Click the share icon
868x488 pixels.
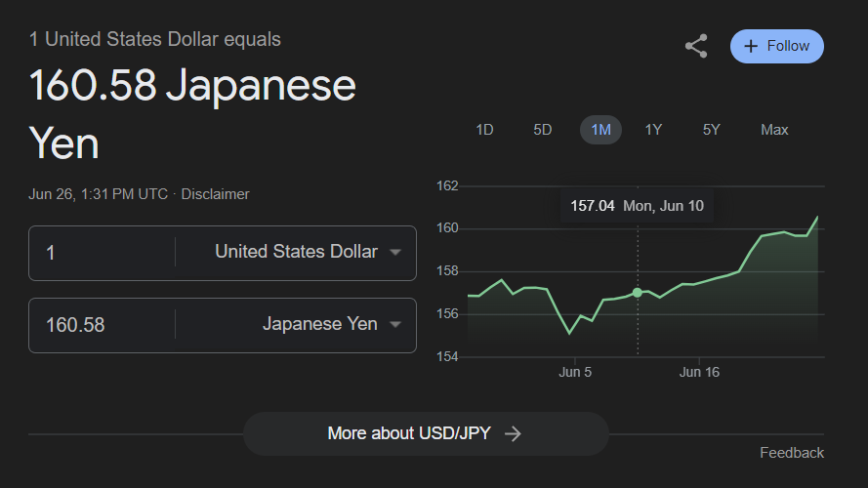[x=696, y=46]
